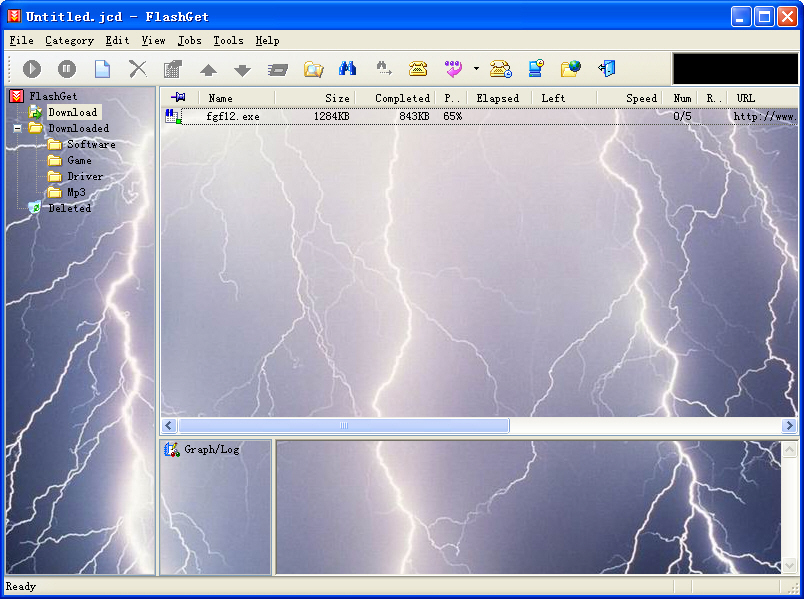The width and height of the screenshot is (804, 599).
Task: Click the horizontal scrollbar left arrow
Action: 169,425
